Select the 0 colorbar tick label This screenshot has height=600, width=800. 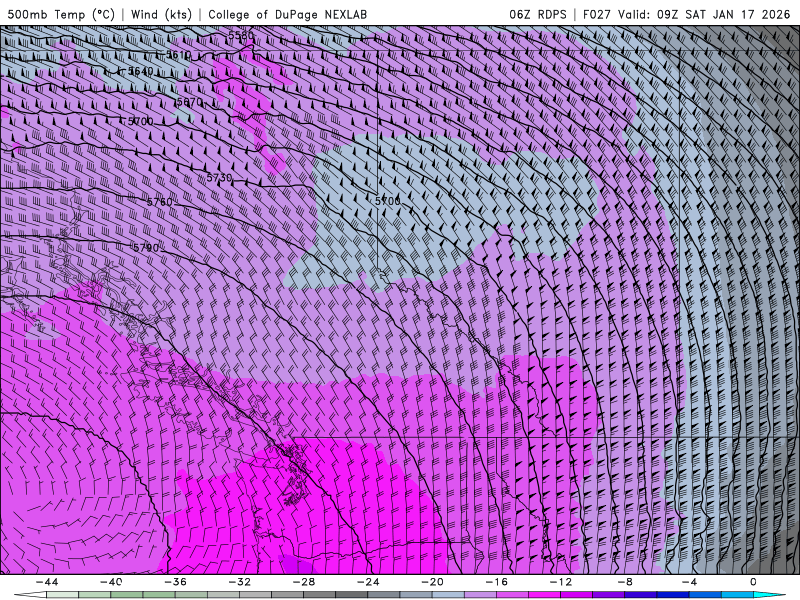(753, 582)
